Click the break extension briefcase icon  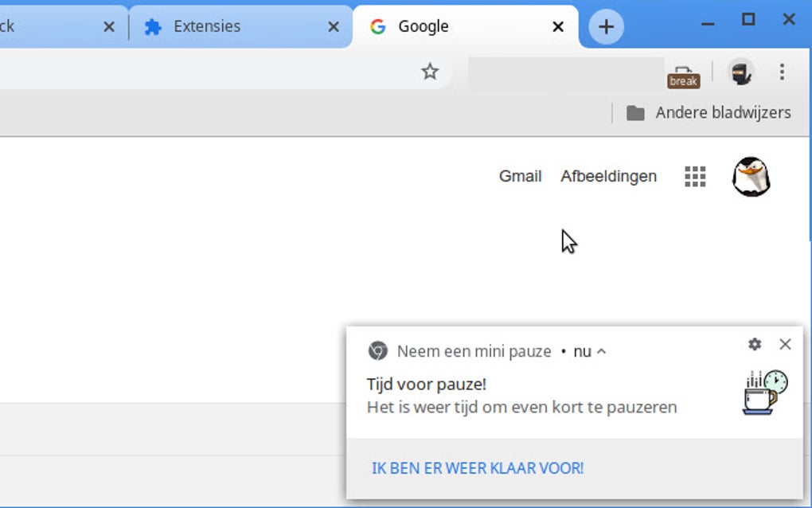[683, 72]
